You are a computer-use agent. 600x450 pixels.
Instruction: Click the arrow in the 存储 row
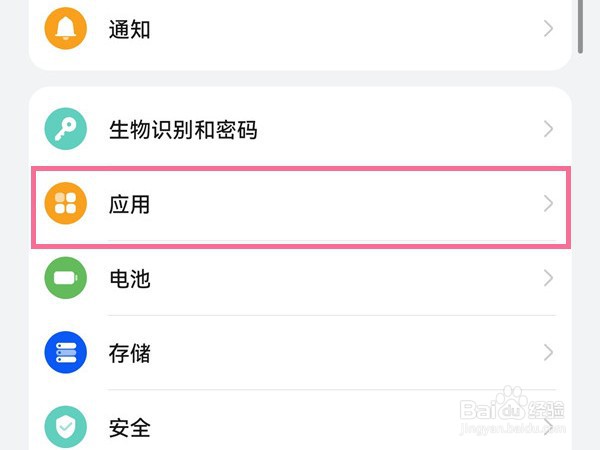[x=548, y=352]
